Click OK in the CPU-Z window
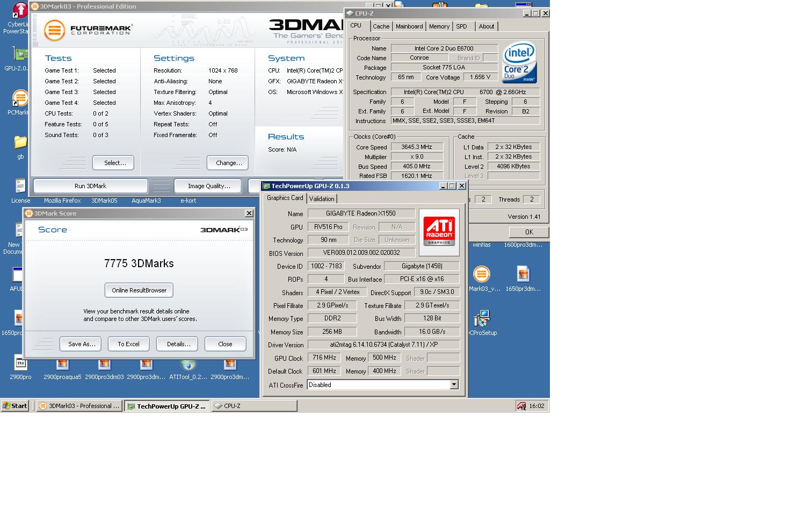Image resolution: width=812 pixels, height=508 pixels. click(x=529, y=232)
